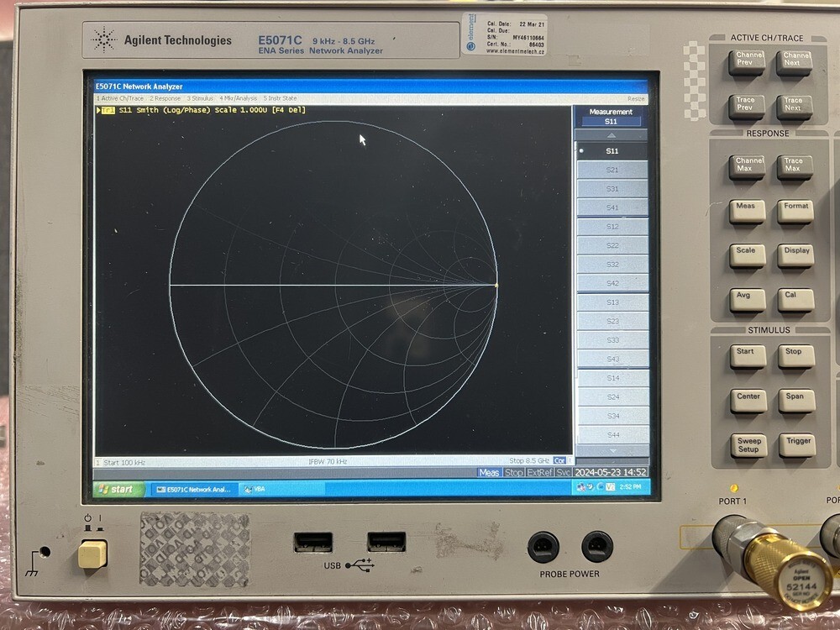Push the Trace Prev hardware key
The width and height of the screenshot is (840, 630).
point(746,108)
